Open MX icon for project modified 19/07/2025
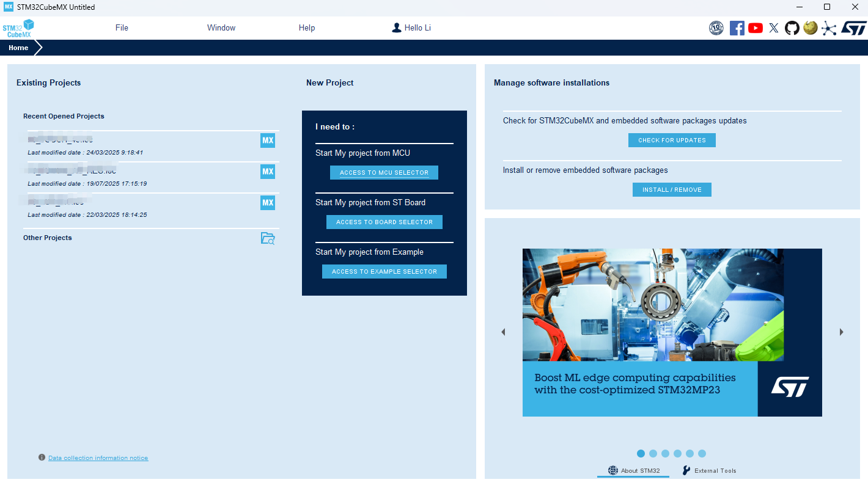Image resolution: width=868 pixels, height=485 pixels. pyautogui.click(x=268, y=172)
